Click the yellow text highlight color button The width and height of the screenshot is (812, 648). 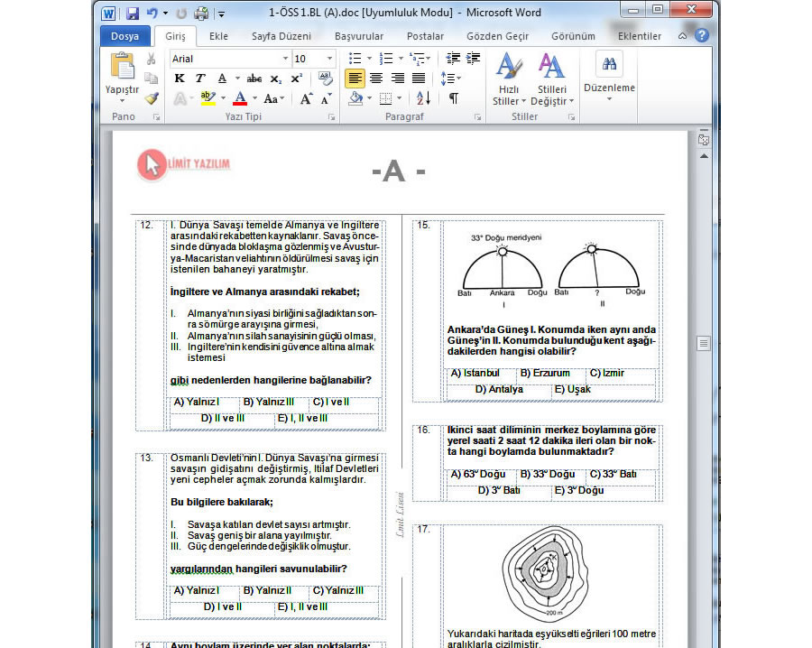pos(208,98)
